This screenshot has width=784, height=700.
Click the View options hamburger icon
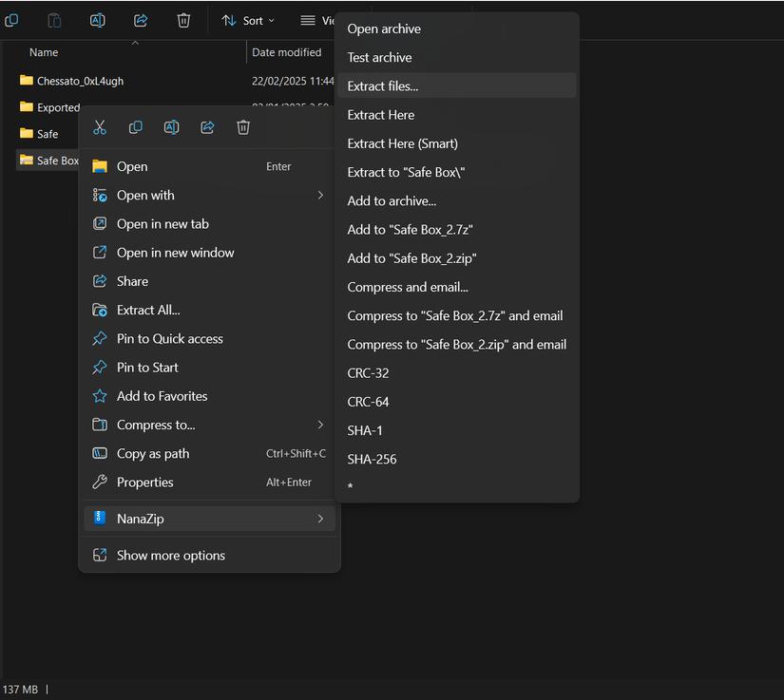[x=309, y=19]
